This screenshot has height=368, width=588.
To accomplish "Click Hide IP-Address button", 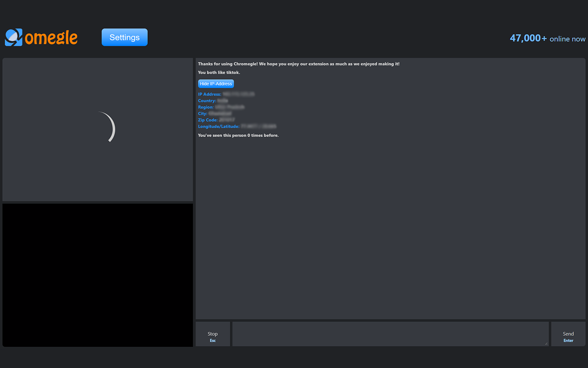I will pyautogui.click(x=216, y=84).
